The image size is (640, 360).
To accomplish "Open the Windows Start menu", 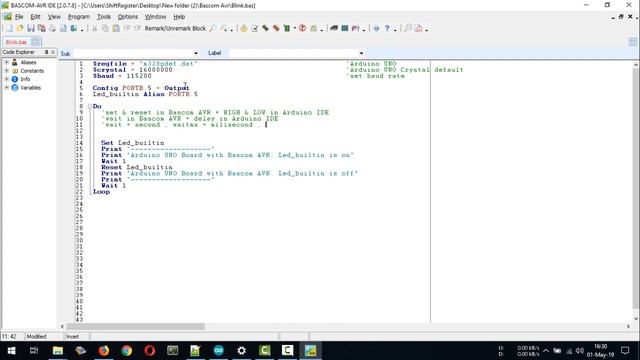I will tap(11, 351).
